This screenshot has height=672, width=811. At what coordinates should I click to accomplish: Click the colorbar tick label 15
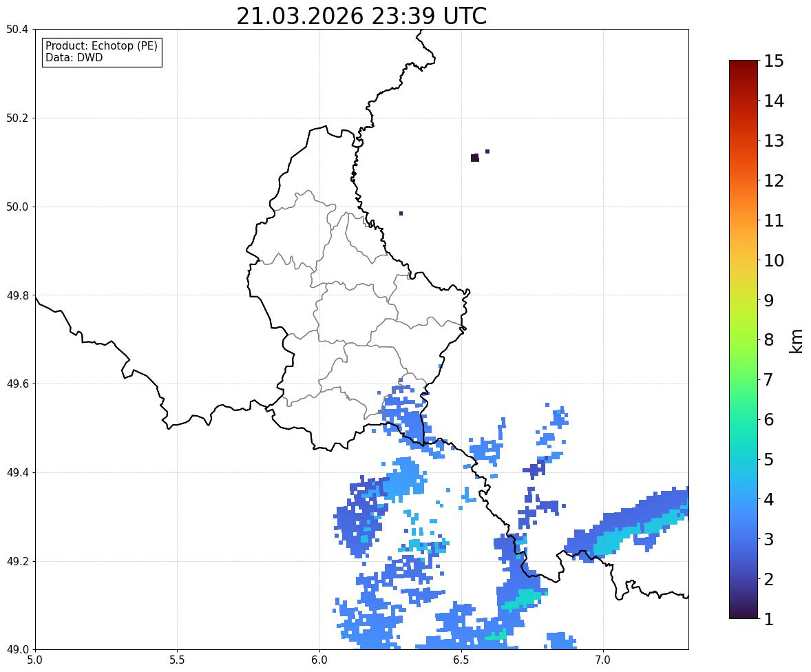[x=774, y=61]
